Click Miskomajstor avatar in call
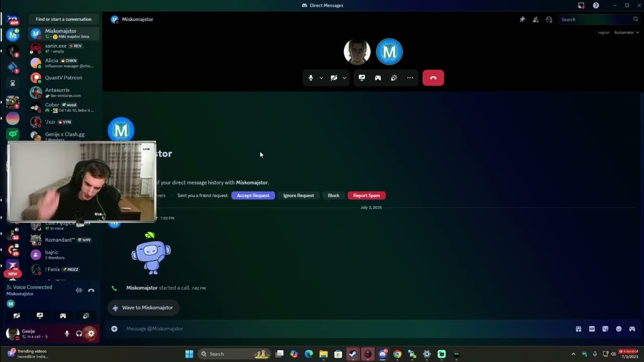644x362 pixels. point(389,52)
